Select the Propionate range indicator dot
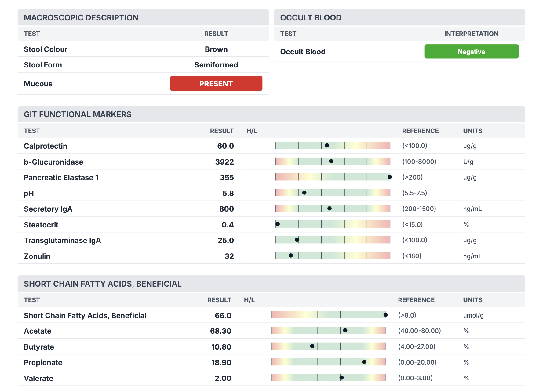The image size is (543, 392). point(364,362)
